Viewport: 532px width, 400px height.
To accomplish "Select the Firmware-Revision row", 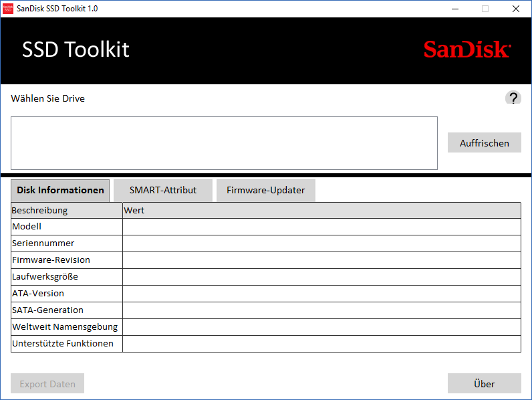I will click(x=266, y=260).
